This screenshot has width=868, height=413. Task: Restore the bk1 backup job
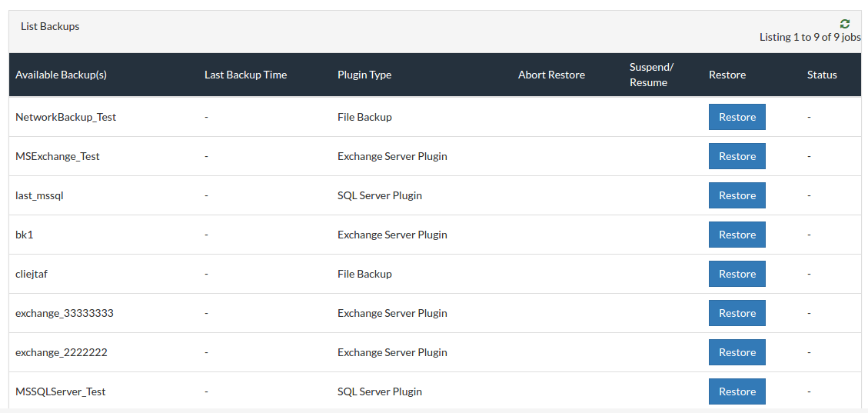[x=737, y=235]
